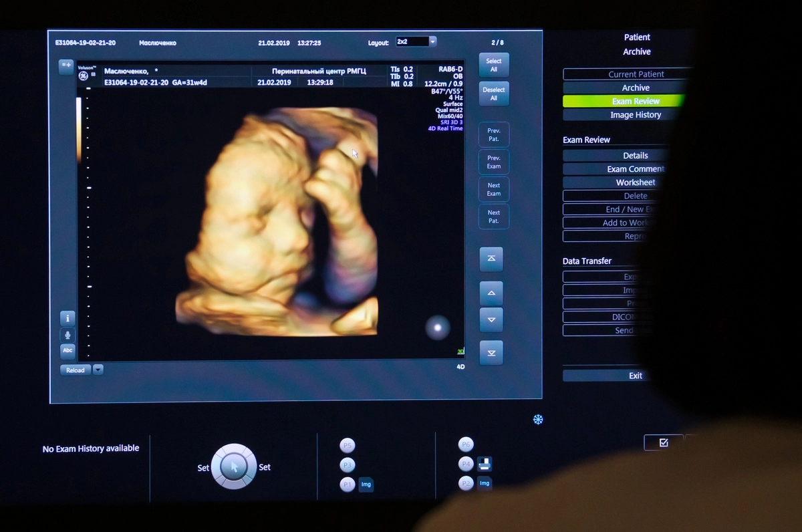Screen dimensions: 802x532
Task: Click the snowflake freeze icon
Action: tap(538, 420)
